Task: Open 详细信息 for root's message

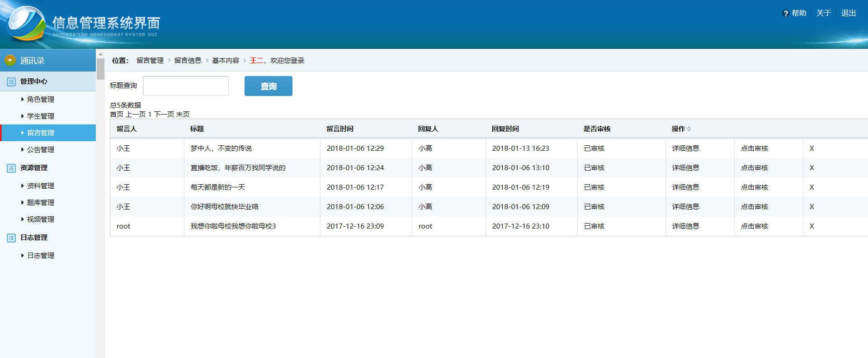Action: 685,226
